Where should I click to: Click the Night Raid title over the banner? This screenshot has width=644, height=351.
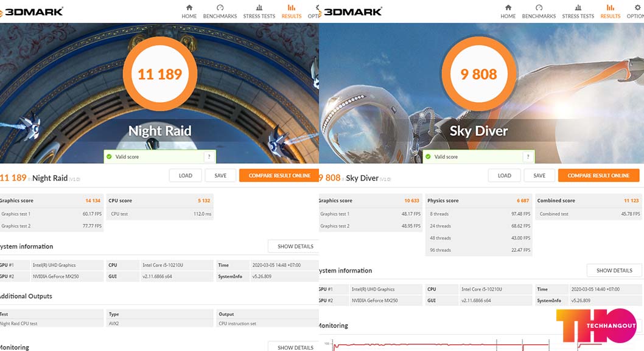[159, 131]
